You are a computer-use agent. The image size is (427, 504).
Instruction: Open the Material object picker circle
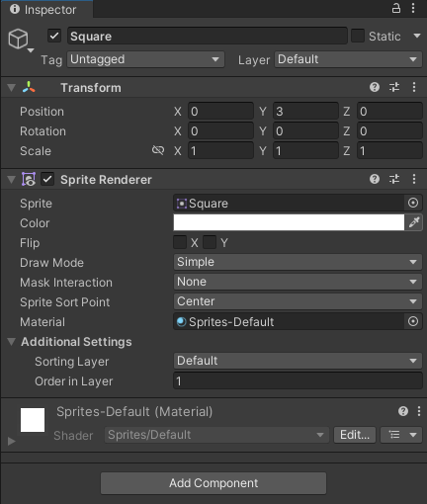click(x=413, y=321)
